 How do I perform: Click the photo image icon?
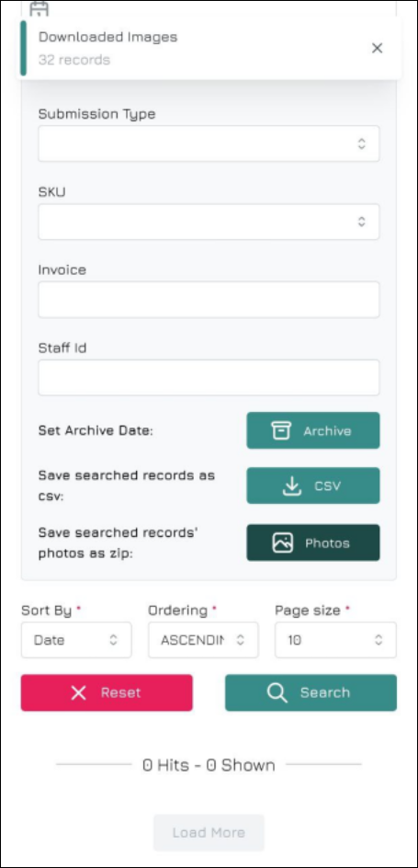point(283,543)
